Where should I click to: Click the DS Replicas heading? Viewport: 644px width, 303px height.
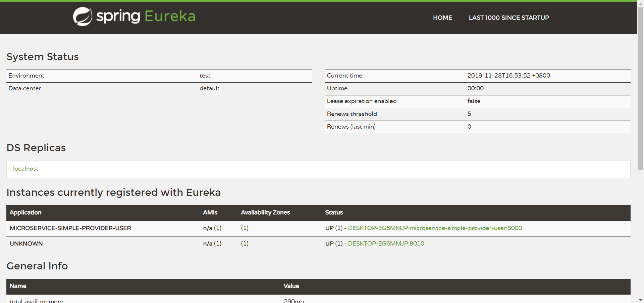tap(36, 148)
